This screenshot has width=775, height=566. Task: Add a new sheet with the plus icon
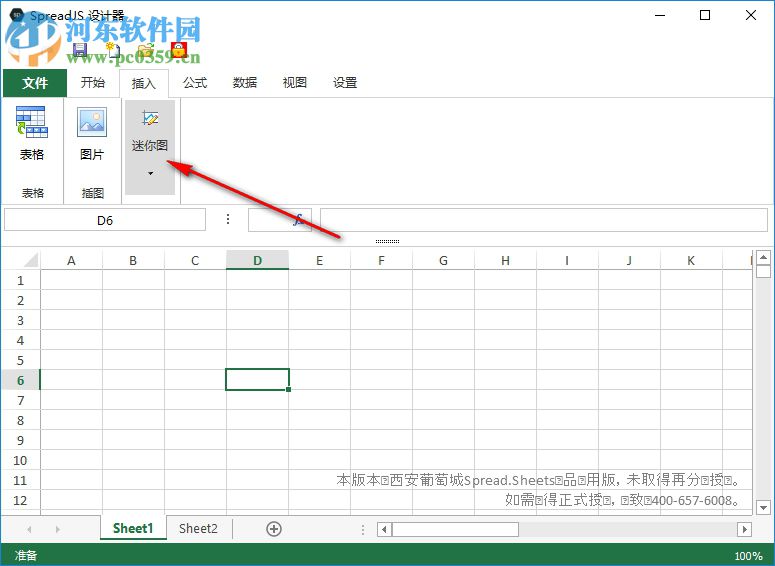point(274,529)
